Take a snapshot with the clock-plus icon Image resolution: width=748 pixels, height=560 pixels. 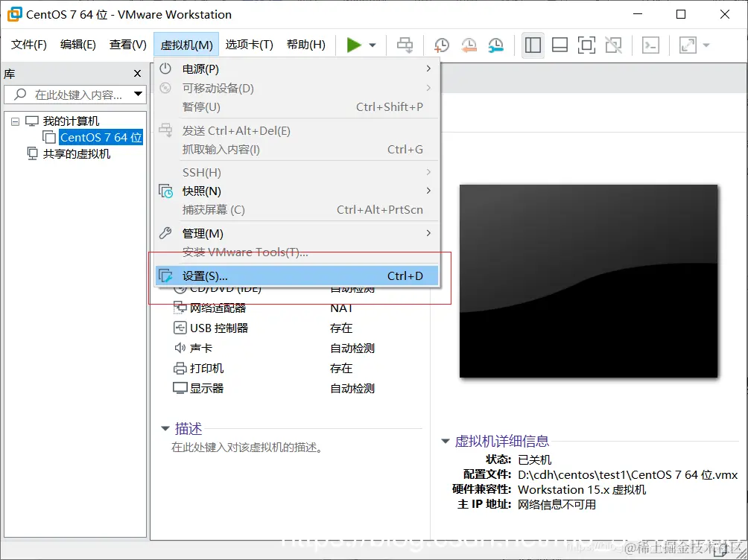click(x=442, y=45)
